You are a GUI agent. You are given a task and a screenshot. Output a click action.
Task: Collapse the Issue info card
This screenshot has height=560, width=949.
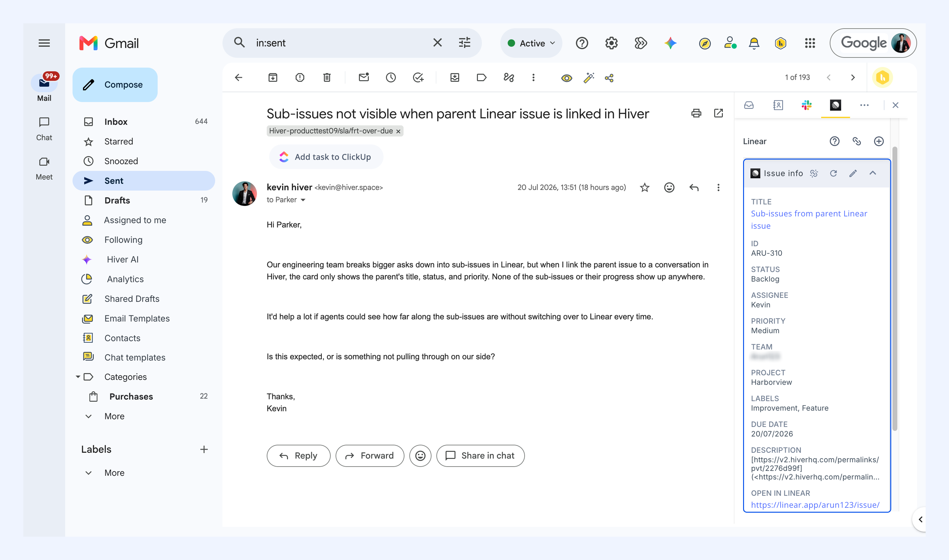[873, 173]
